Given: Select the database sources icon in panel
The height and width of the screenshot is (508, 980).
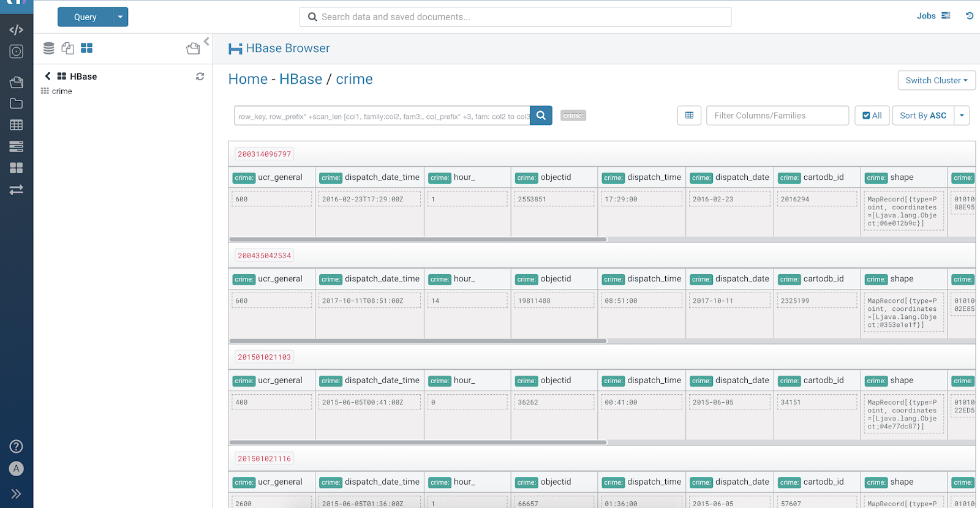Looking at the screenshot, I should pos(49,48).
